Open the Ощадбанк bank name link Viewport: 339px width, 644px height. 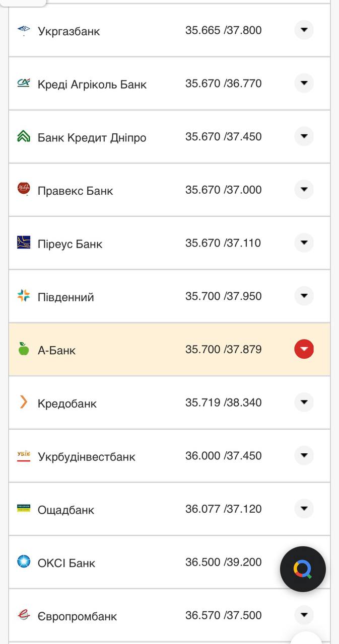66,510
